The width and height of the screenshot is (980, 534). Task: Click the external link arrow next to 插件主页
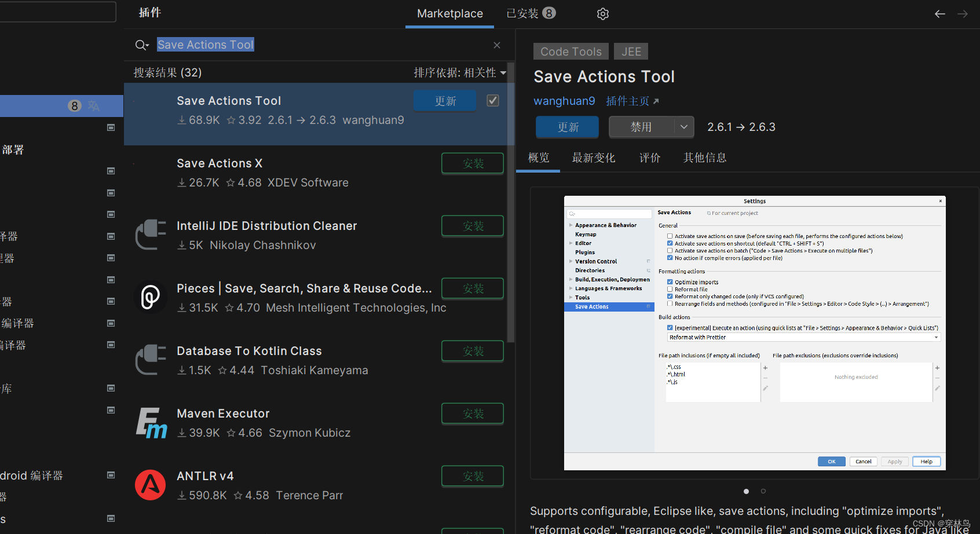coord(656,101)
